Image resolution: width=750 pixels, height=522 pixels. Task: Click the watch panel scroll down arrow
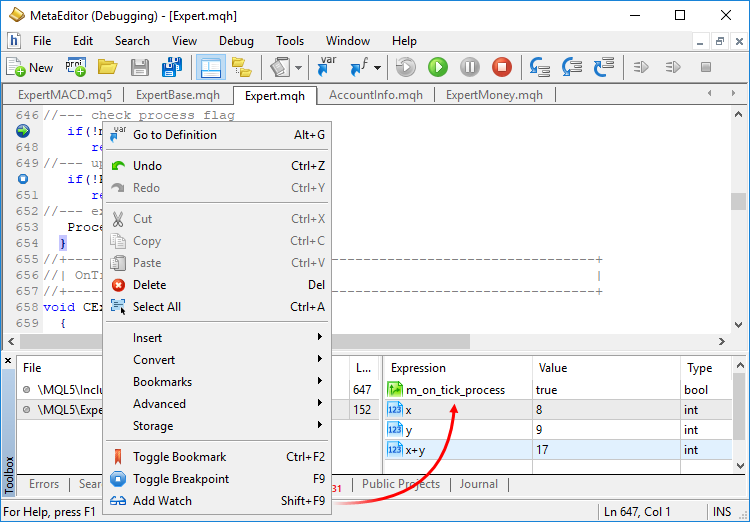739,466
